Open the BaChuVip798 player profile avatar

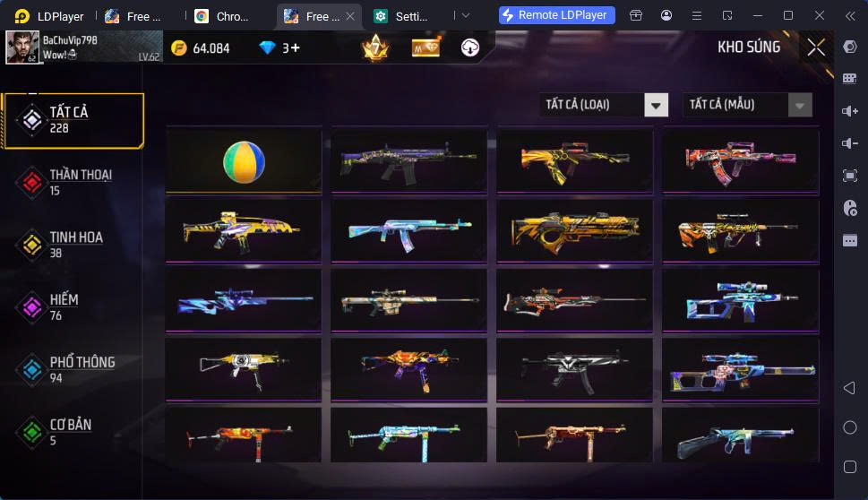click(22, 47)
